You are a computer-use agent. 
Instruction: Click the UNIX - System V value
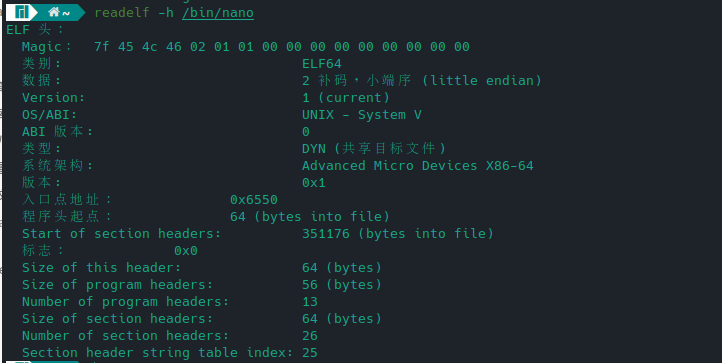362,115
